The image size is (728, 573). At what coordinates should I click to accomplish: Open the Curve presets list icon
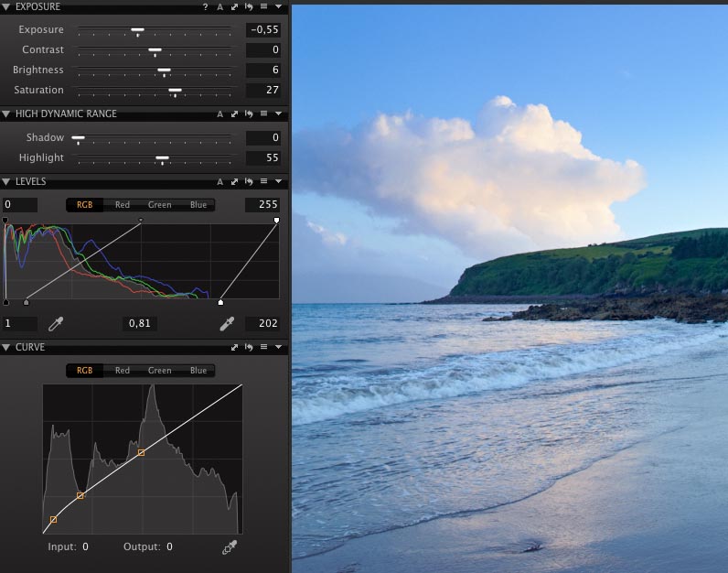(x=263, y=347)
